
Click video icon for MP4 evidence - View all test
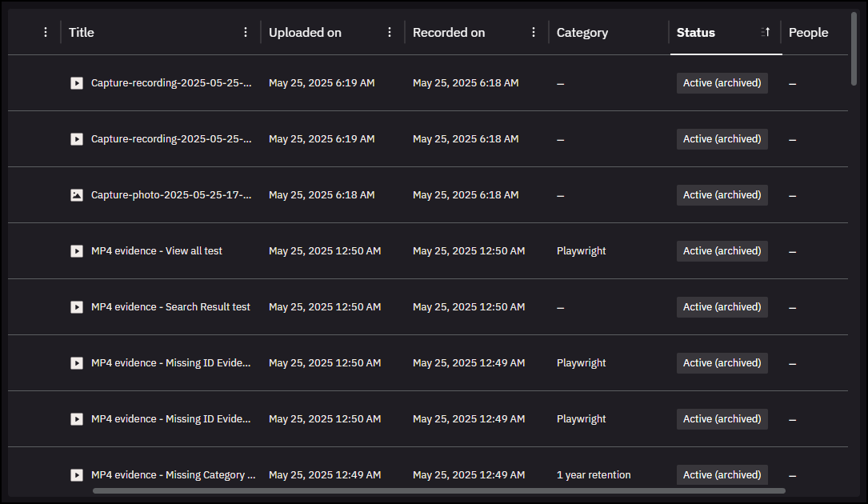[x=77, y=251]
